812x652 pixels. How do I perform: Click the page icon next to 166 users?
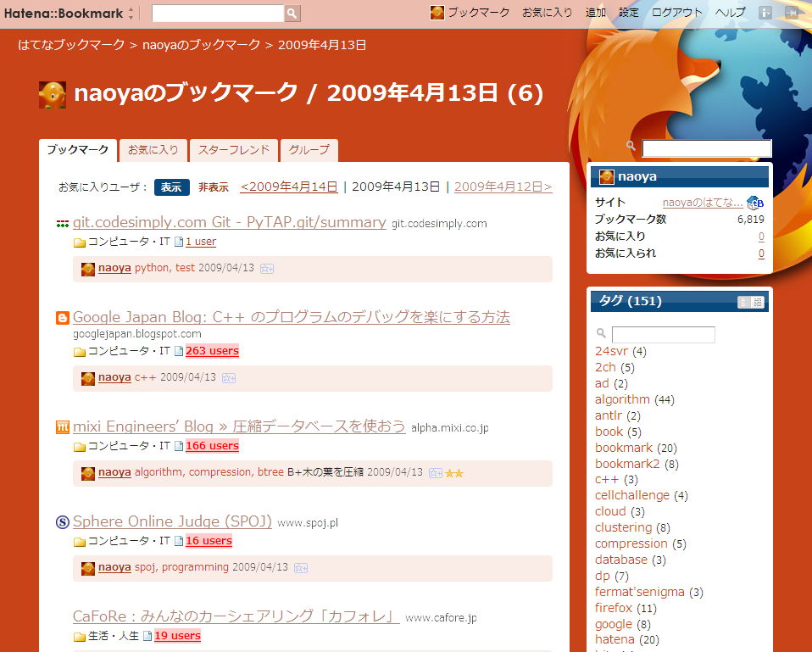coord(179,446)
